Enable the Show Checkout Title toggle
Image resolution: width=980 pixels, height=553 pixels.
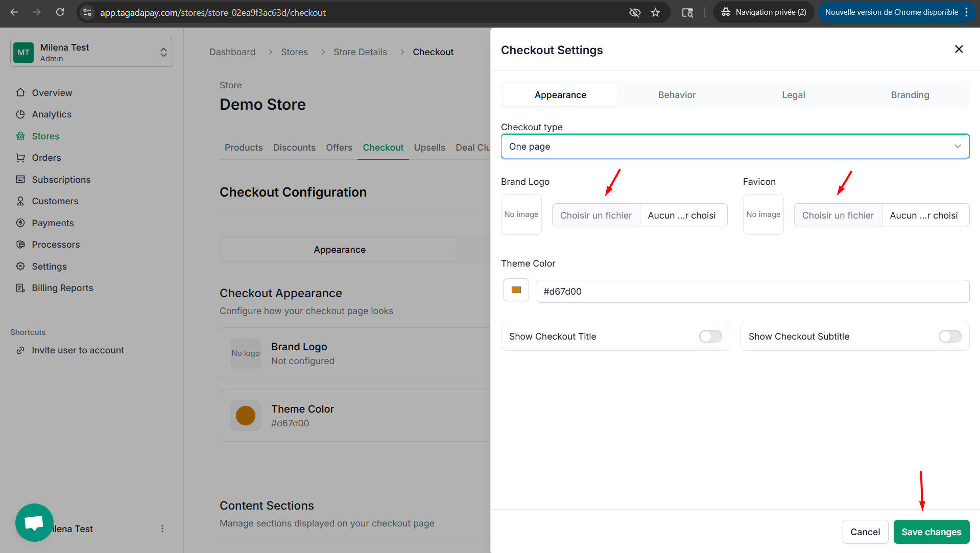click(710, 336)
